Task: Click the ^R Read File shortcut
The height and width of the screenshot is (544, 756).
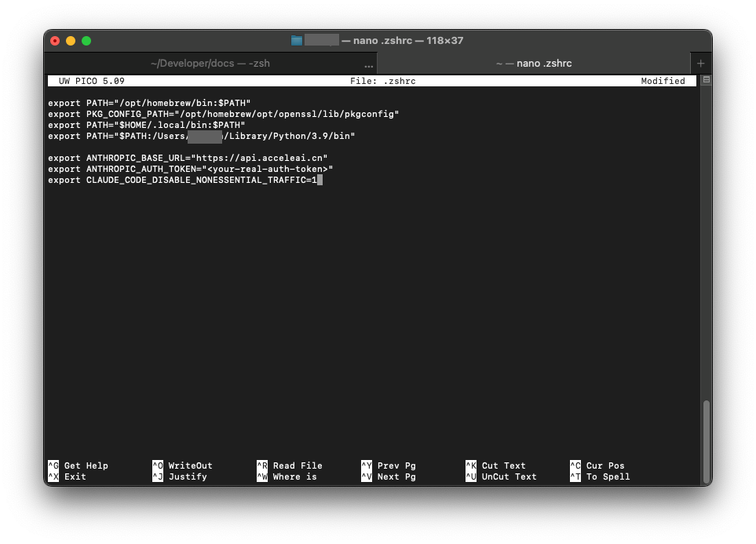Action: [289, 466]
